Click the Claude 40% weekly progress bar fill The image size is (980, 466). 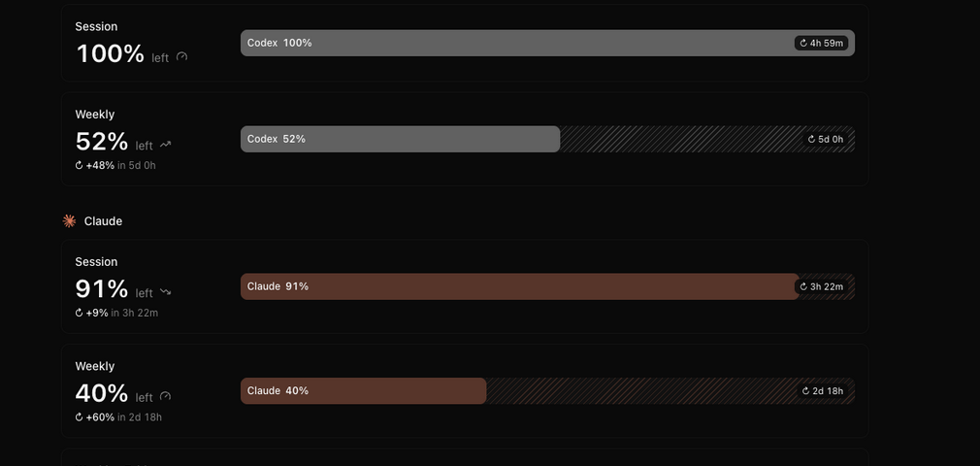tap(363, 391)
